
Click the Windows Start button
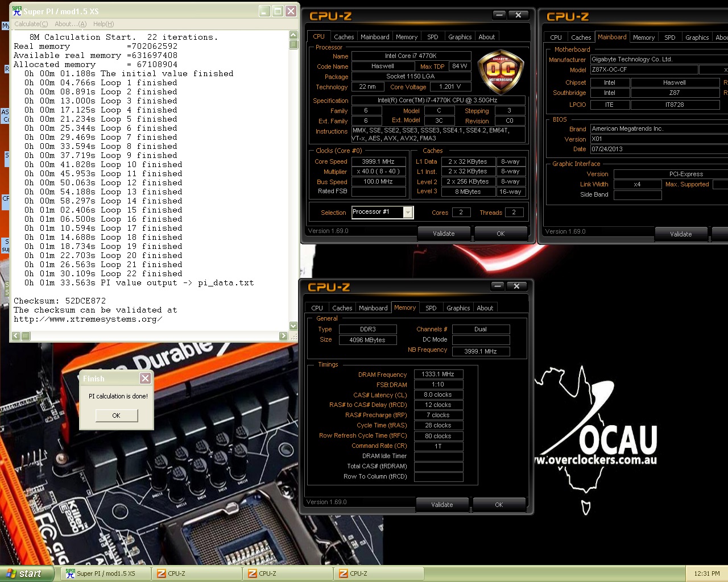[26, 573]
